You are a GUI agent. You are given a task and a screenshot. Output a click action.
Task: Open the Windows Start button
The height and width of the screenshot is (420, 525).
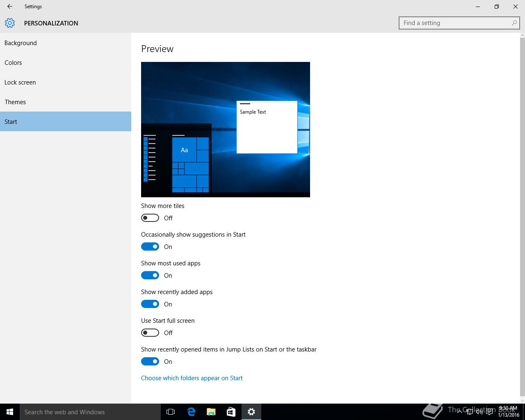pyautogui.click(x=10, y=412)
